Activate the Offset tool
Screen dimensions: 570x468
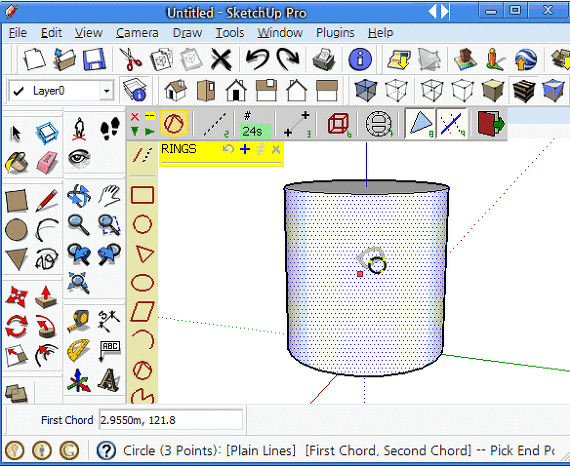coord(46,356)
